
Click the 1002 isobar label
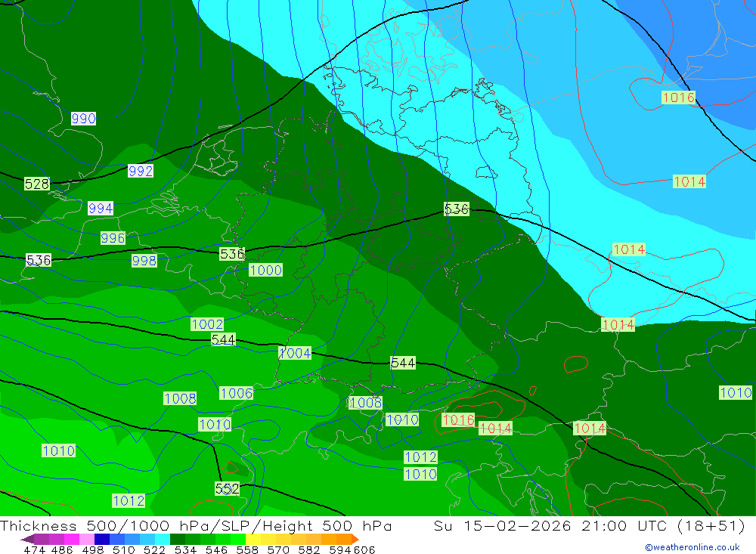tap(207, 324)
